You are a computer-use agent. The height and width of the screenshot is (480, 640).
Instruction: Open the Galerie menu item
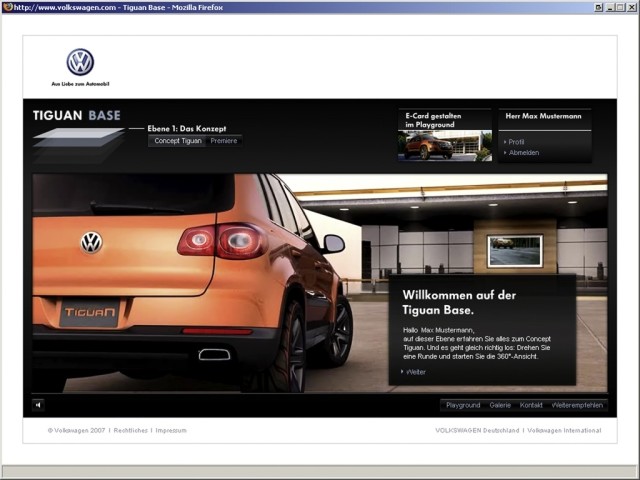pyautogui.click(x=500, y=405)
